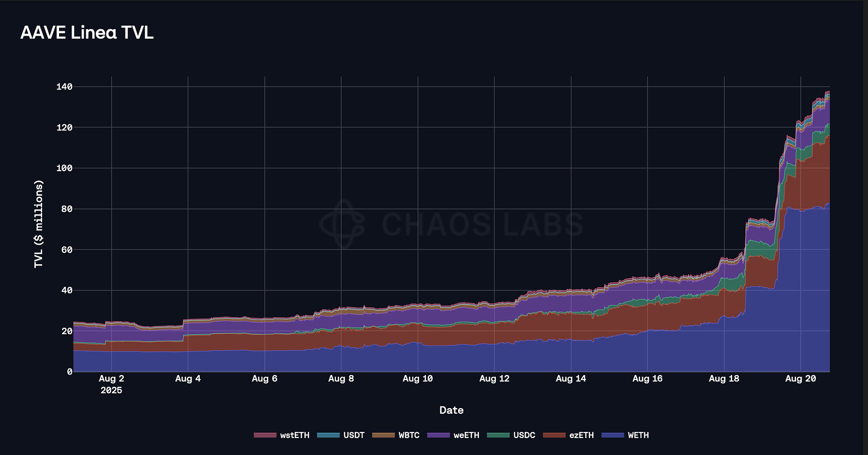Click the 80 y-axis tick label
The width and height of the screenshot is (868, 455).
click(x=67, y=209)
